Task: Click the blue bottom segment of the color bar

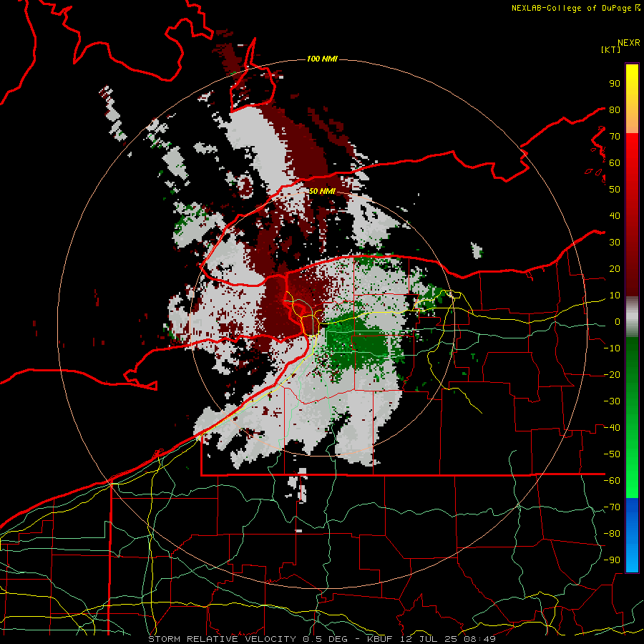Action: click(632, 535)
